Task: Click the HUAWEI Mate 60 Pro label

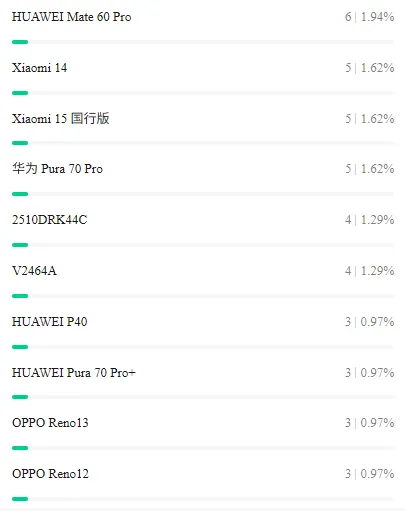Action: pos(71,17)
